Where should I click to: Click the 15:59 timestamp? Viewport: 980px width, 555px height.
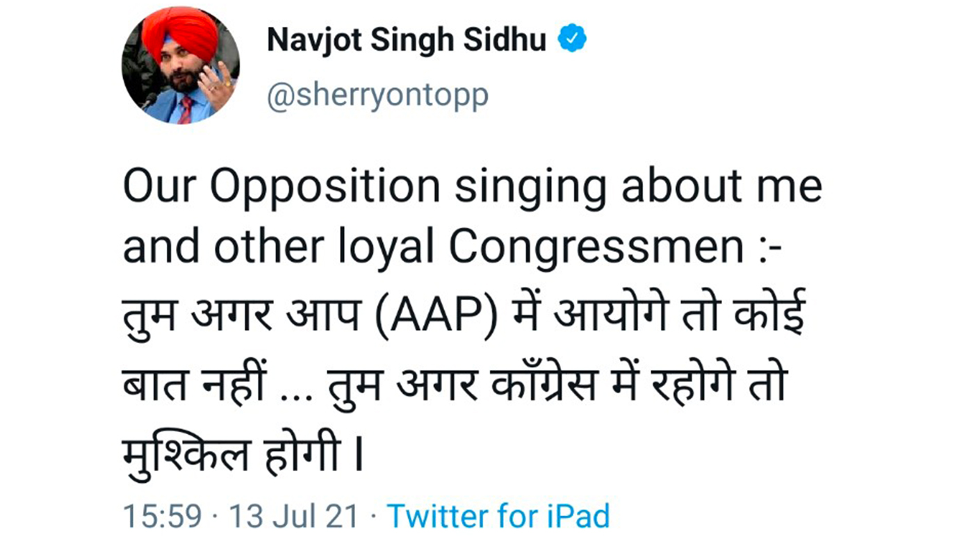pos(163,517)
